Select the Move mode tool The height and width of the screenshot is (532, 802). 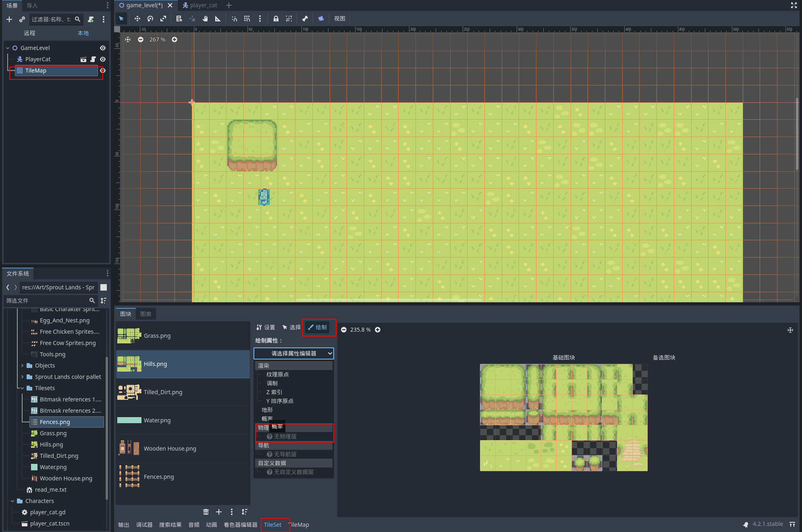tap(137, 19)
